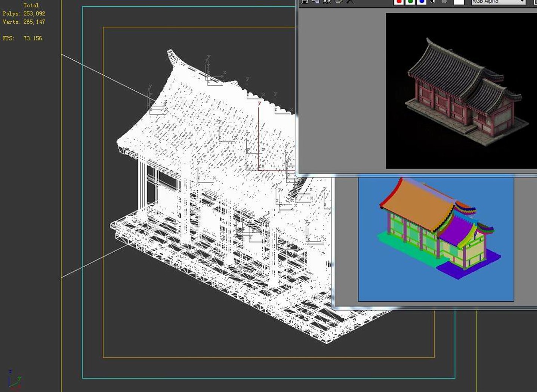
Task: Click the Clone Rendered Frame Window icon
Action: point(327,1)
